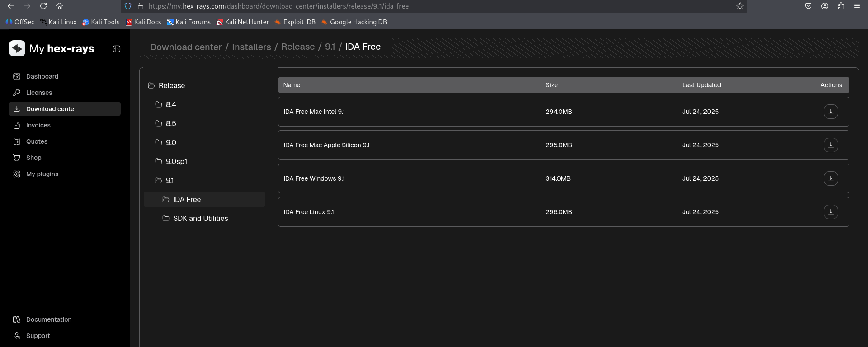868x347 pixels.
Task: Select Download center in the sidebar
Action: click(x=65, y=109)
